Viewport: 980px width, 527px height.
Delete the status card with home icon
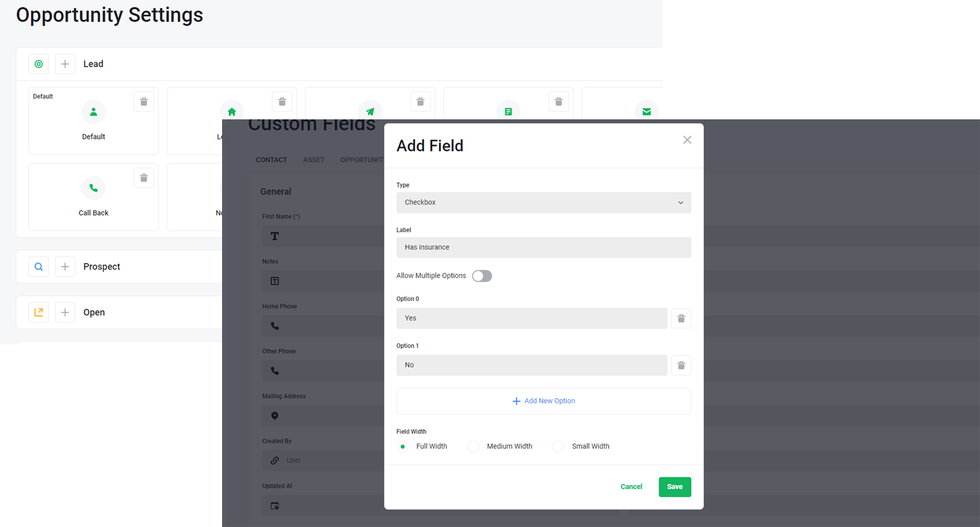click(x=282, y=102)
